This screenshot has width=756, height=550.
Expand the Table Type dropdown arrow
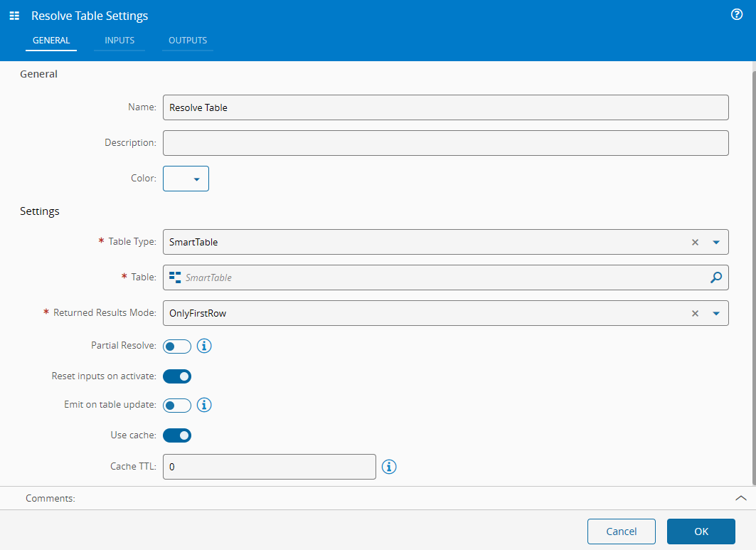click(x=716, y=242)
